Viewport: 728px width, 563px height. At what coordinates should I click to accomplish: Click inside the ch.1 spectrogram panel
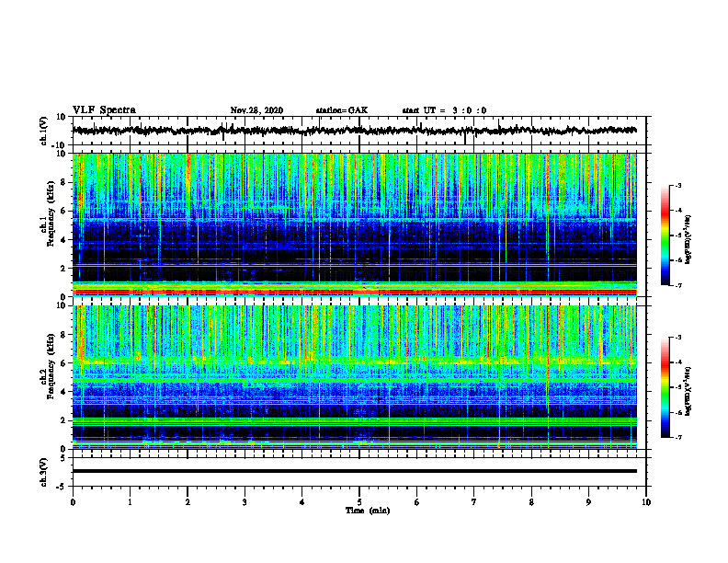tap(355, 224)
